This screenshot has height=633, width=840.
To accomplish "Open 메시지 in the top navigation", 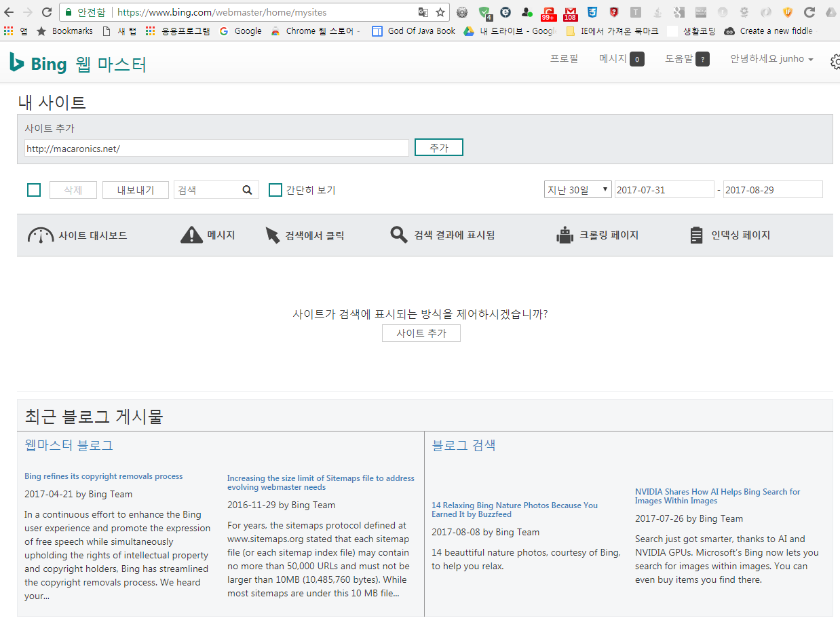I will click(613, 59).
